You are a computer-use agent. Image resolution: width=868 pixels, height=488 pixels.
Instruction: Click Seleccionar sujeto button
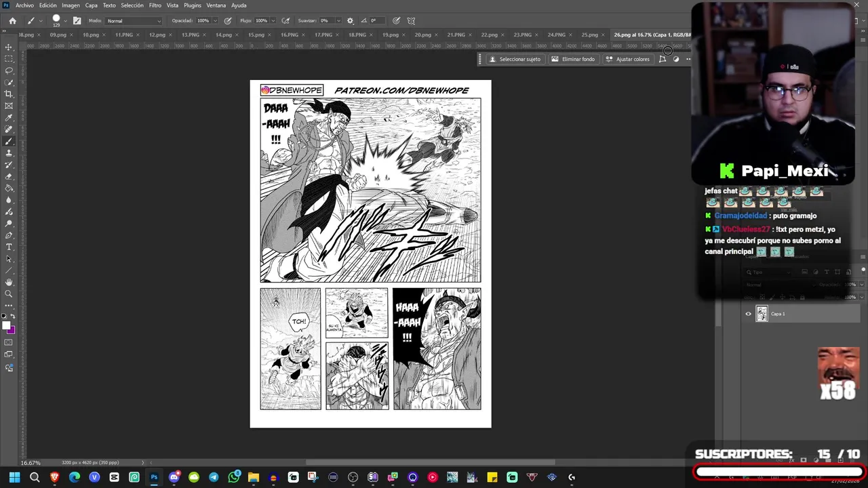point(515,59)
